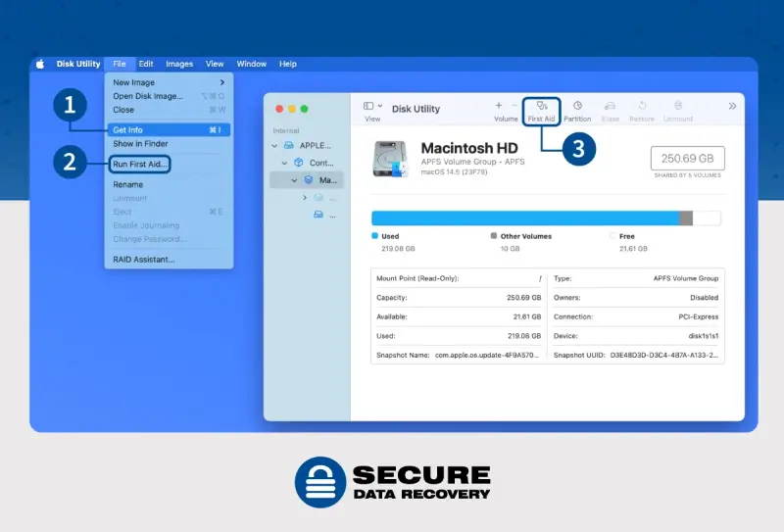Click the Capacity value 250.69 GB
784x532 pixels.
pos(524,298)
